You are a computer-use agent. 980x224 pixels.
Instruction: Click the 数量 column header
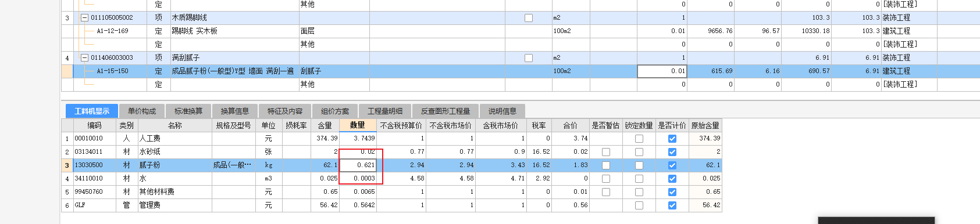tap(357, 125)
